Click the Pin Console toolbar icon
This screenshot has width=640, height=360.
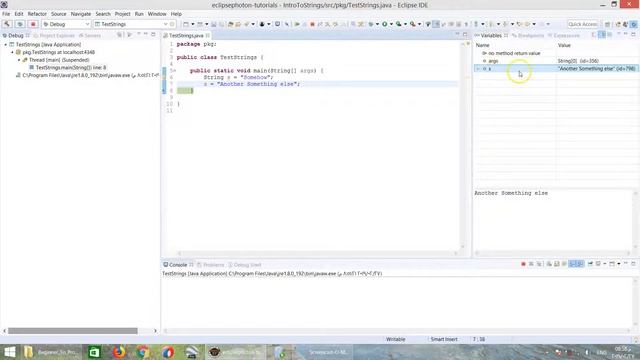pos(590,264)
